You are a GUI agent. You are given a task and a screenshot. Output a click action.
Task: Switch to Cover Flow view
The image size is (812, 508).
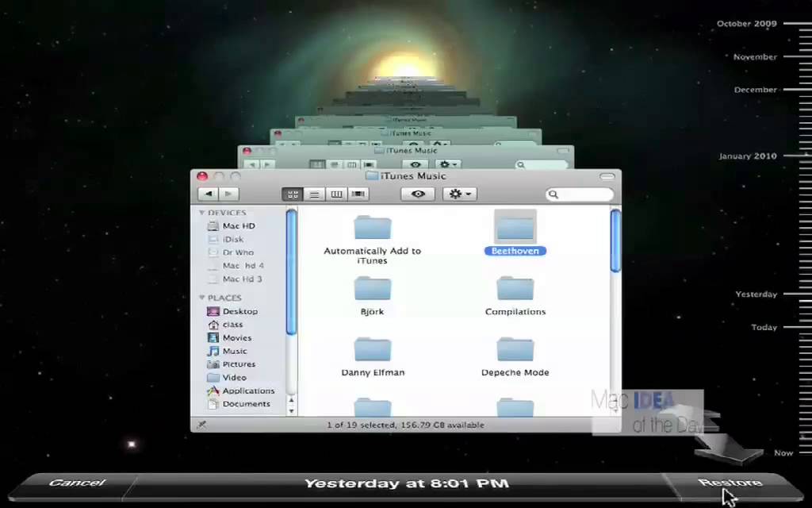(x=358, y=194)
